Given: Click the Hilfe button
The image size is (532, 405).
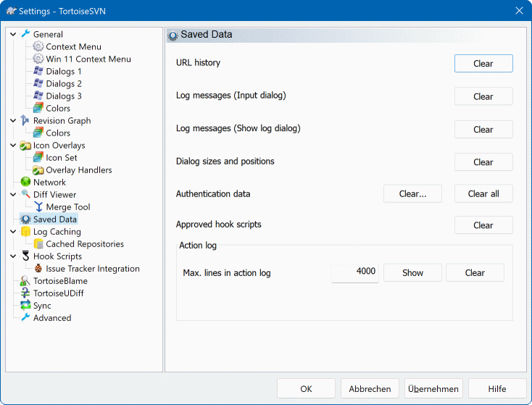Looking at the screenshot, I should (497, 389).
